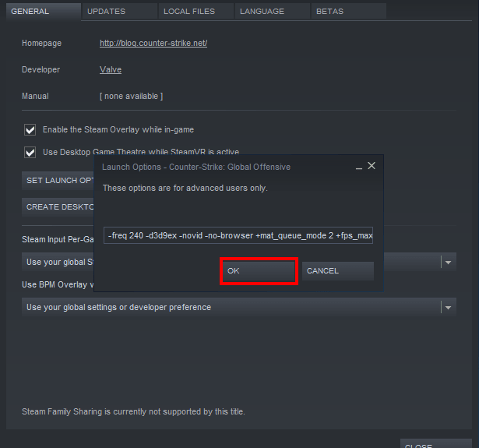Screen dimensions: 479x448
Task: Expand the Steam Input Per-Game dropdown arrow
Action: pyautogui.click(x=449, y=263)
